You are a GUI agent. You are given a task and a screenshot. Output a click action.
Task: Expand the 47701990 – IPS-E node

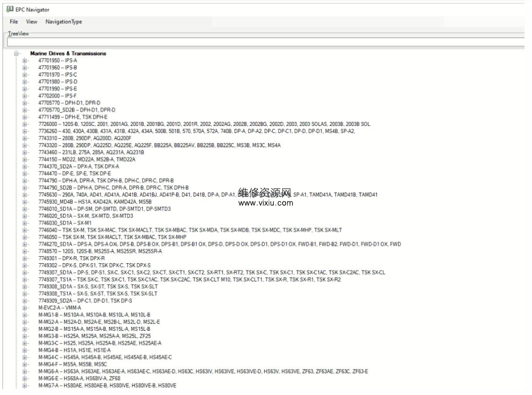24,89
